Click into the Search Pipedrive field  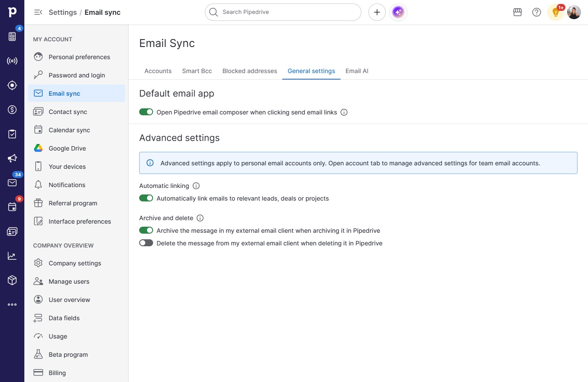click(x=283, y=12)
